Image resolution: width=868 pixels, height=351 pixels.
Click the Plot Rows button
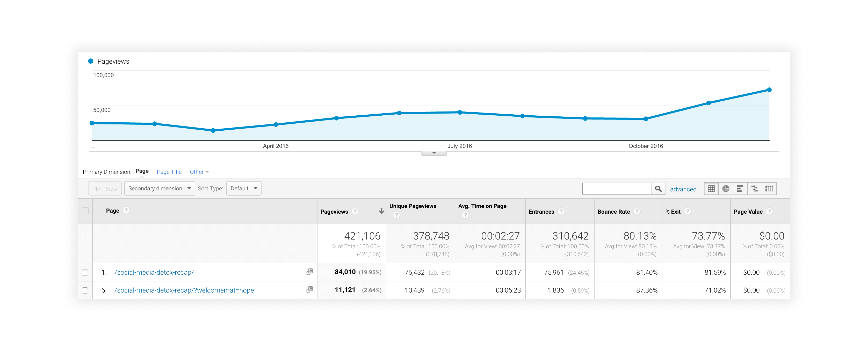tap(105, 189)
